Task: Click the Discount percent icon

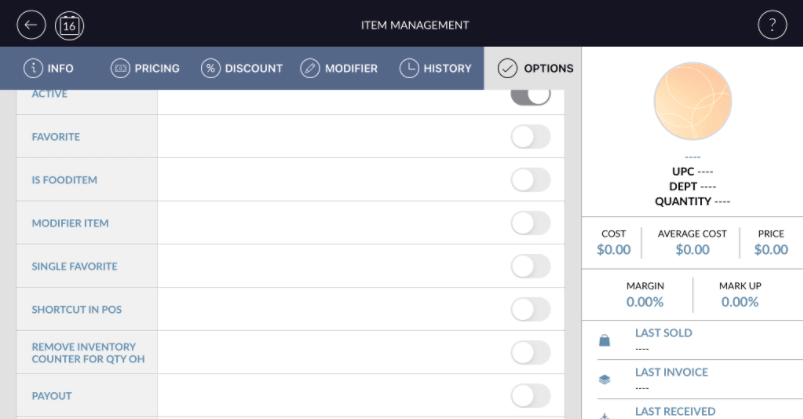Action: [x=210, y=68]
